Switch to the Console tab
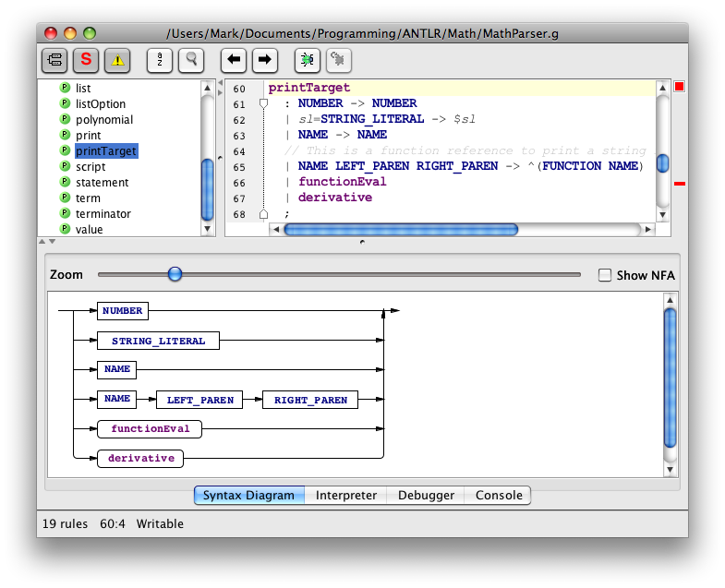The image size is (725, 588). coord(499,495)
